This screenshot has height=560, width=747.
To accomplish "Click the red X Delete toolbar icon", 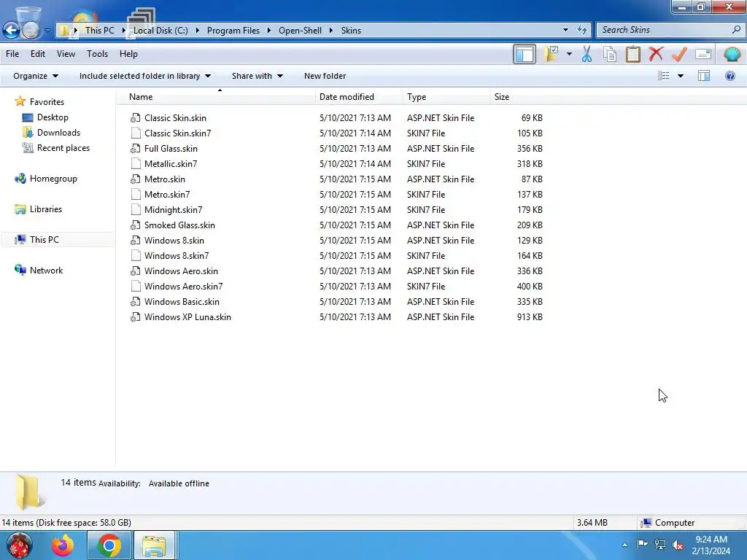I will 656,54.
